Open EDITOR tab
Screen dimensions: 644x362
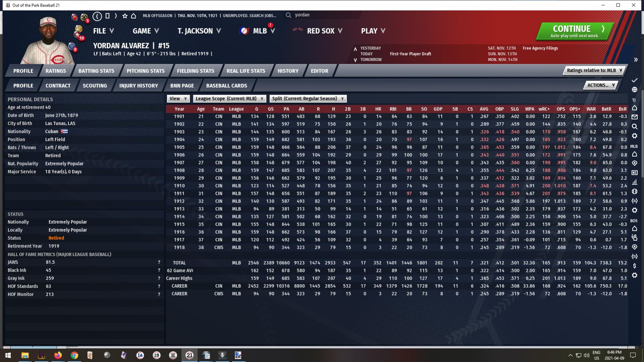click(319, 71)
